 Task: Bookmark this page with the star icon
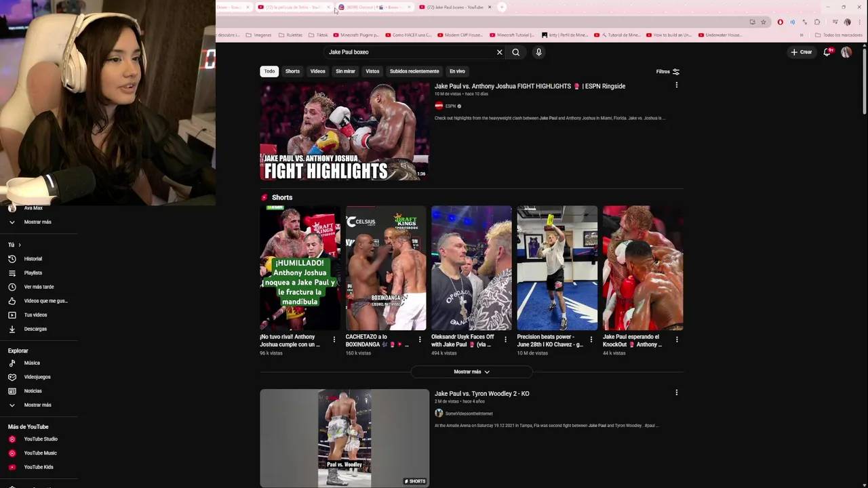(x=763, y=22)
